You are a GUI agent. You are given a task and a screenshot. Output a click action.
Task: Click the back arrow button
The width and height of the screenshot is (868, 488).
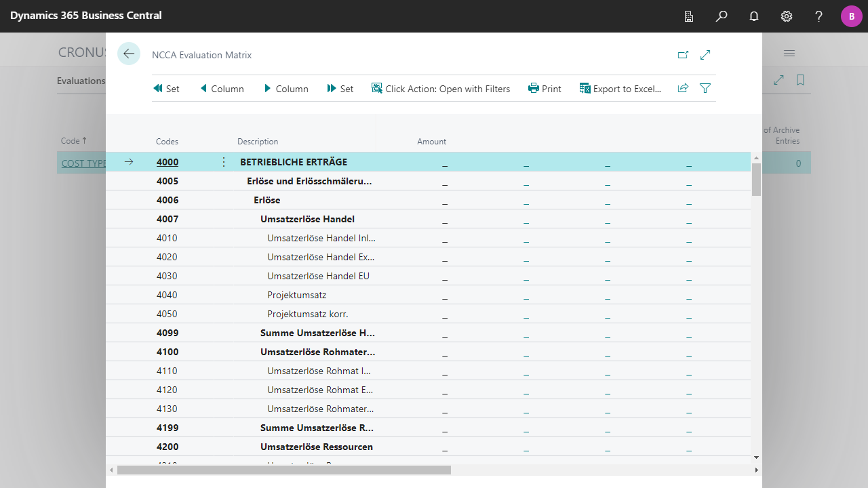[x=129, y=54]
